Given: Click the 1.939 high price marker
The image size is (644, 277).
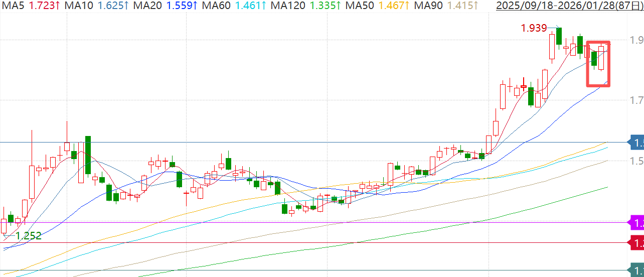Looking at the screenshot, I should pyautogui.click(x=534, y=28).
